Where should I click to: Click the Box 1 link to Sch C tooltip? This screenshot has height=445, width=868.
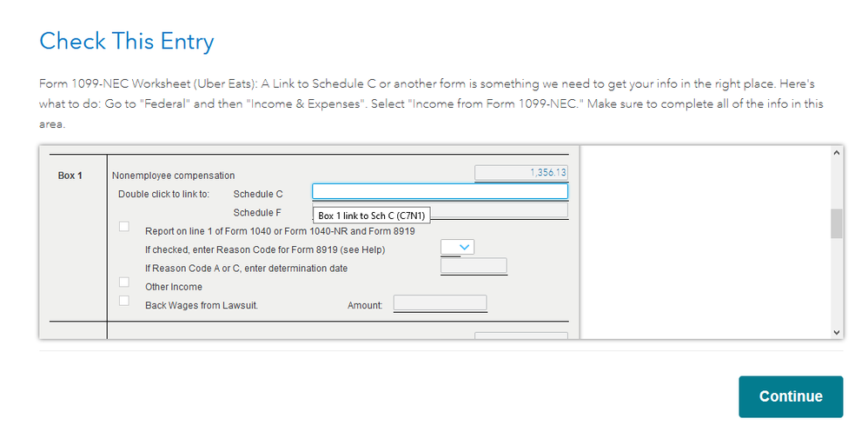pos(372,216)
